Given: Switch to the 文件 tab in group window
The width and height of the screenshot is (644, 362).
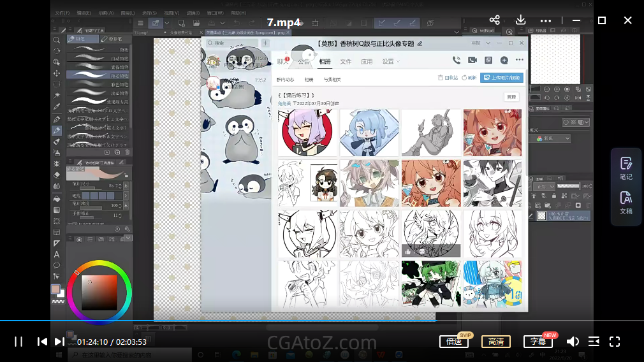Looking at the screenshot, I should coord(346,62).
